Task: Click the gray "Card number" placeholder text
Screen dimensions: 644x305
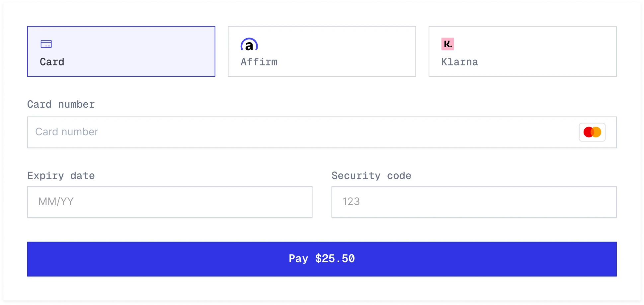Action: [67, 132]
